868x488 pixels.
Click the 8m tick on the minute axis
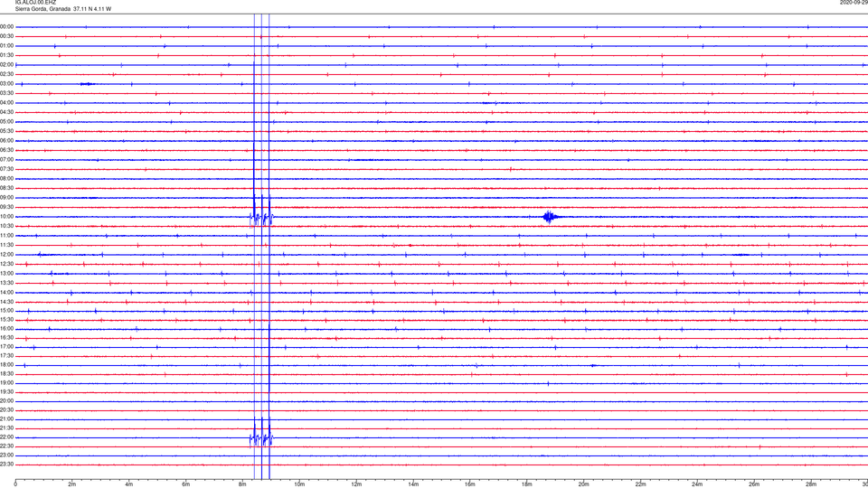(x=242, y=484)
